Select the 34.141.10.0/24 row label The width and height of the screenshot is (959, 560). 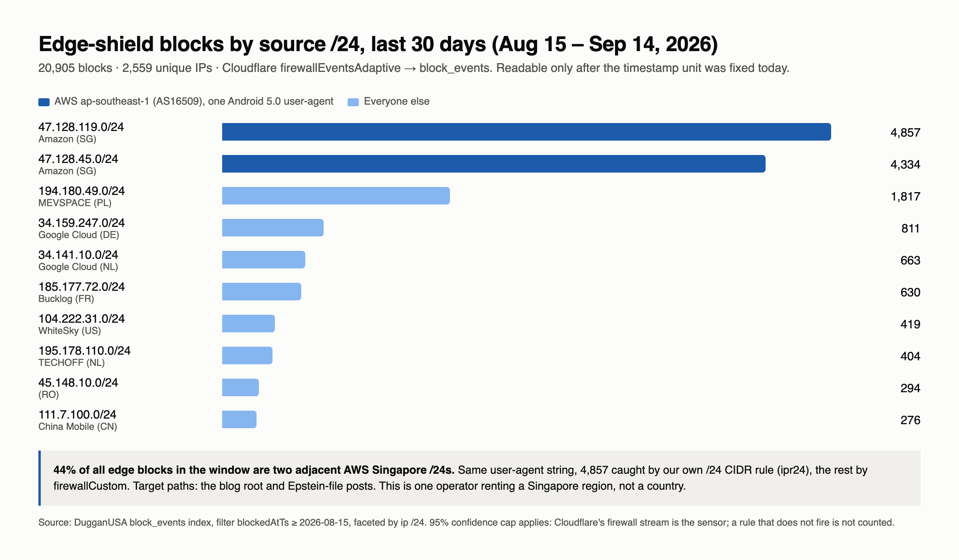point(78,255)
